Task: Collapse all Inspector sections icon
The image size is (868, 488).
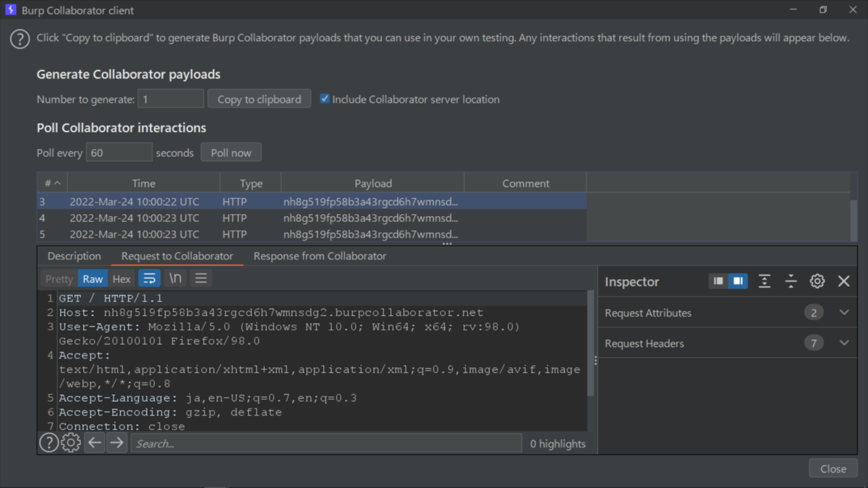Action: click(x=791, y=281)
